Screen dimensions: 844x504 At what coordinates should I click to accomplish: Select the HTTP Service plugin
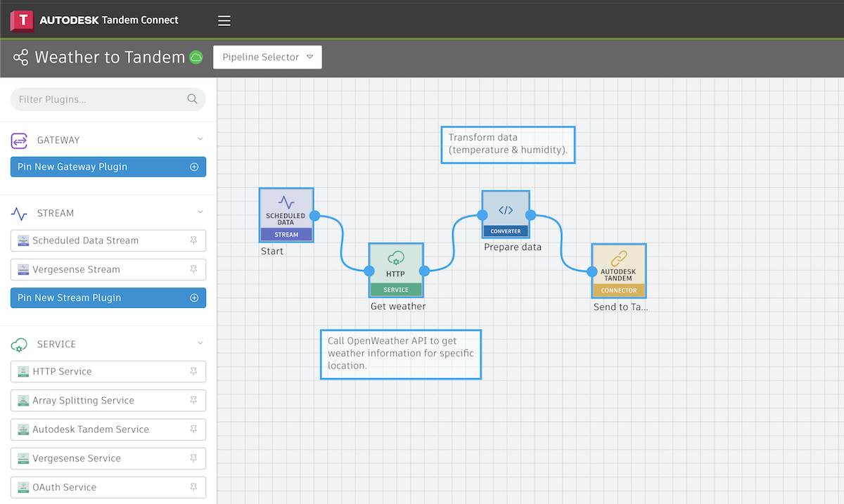(108, 371)
